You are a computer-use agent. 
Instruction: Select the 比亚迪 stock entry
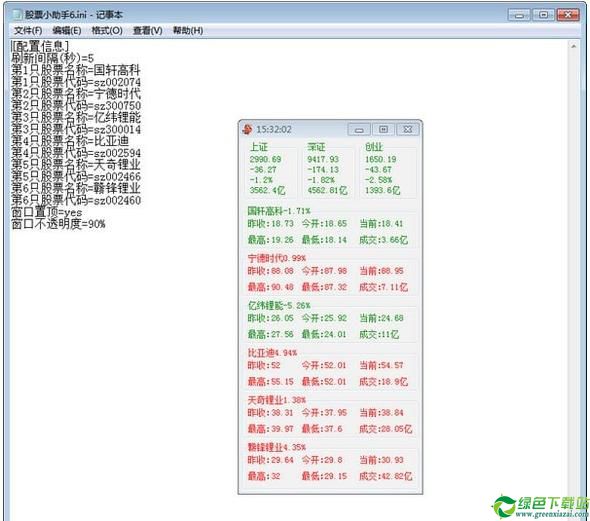329,368
